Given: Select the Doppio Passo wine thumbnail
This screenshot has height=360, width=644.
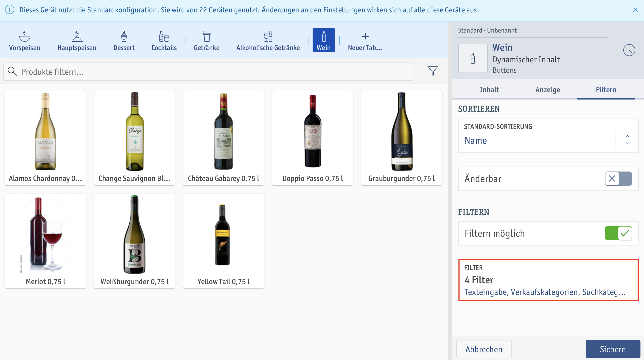Looking at the screenshot, I should click(313, 138).
